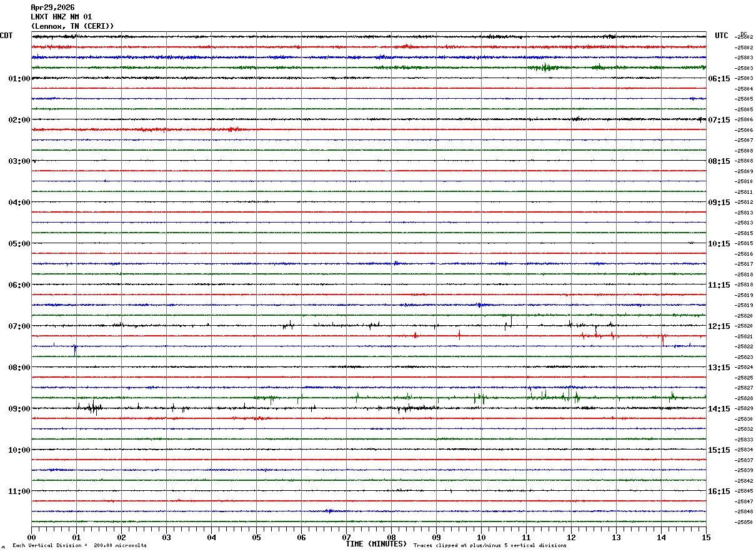This screenshot has width=756, height=554.
Task: Click the "UTC" timezone label
Action: (x=722, y=36)
